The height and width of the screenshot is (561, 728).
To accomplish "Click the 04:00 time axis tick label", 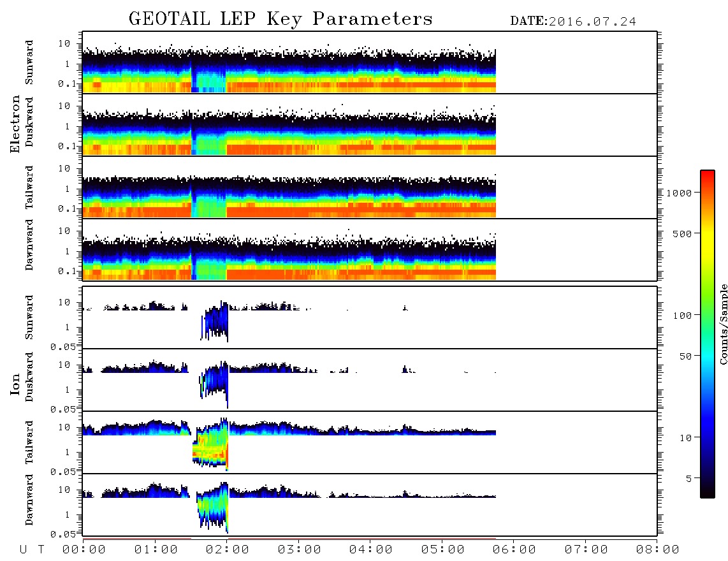I will [x=371, y=550].
